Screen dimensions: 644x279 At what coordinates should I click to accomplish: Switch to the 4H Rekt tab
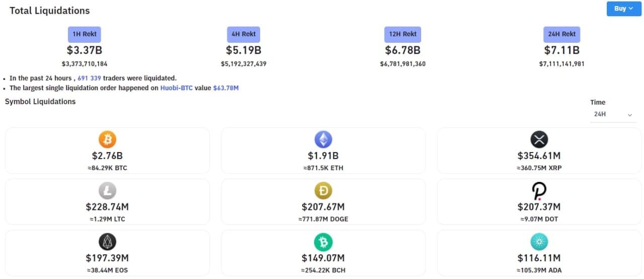point(244,34)
